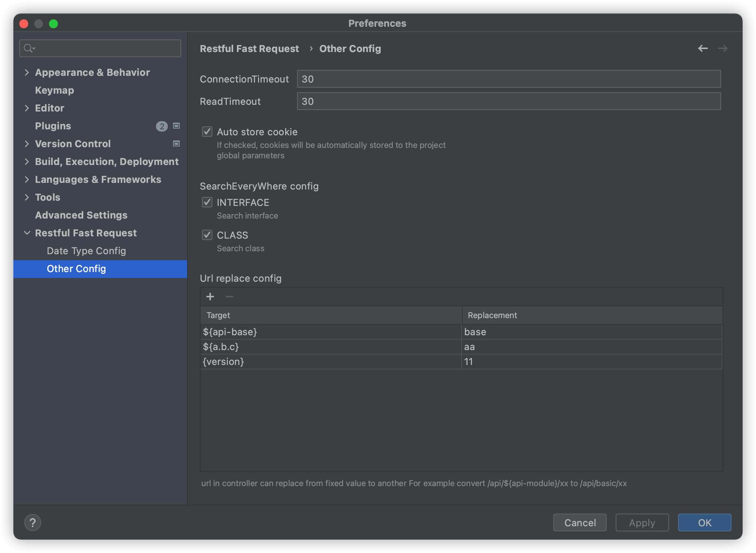Click the minus remove-row icon
Viewport: 756px width, 553px height.
pos(229,297)
